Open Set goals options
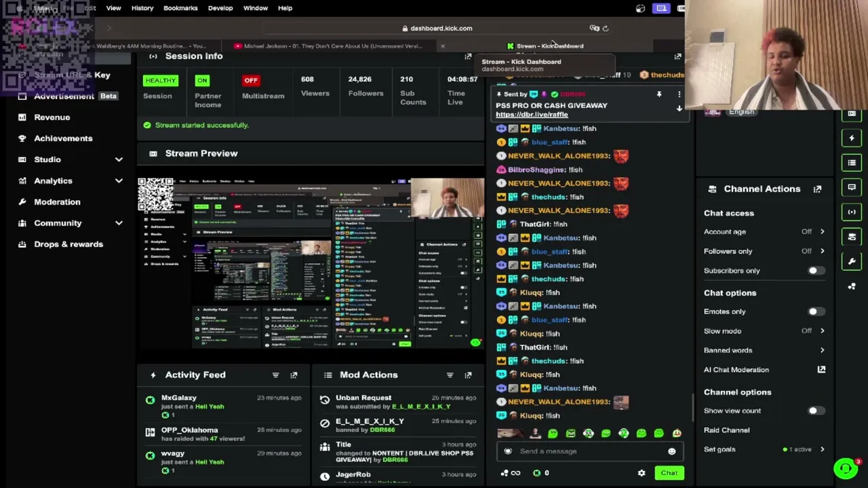This screenshot has height=488, width=868. point(764,449)
